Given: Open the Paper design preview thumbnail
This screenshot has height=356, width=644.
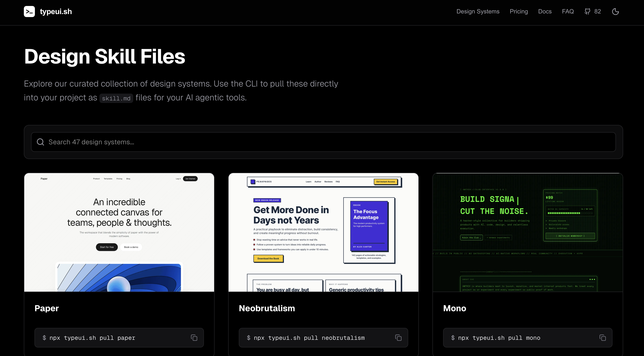Looking at the screenshot, I should [119, 232].
